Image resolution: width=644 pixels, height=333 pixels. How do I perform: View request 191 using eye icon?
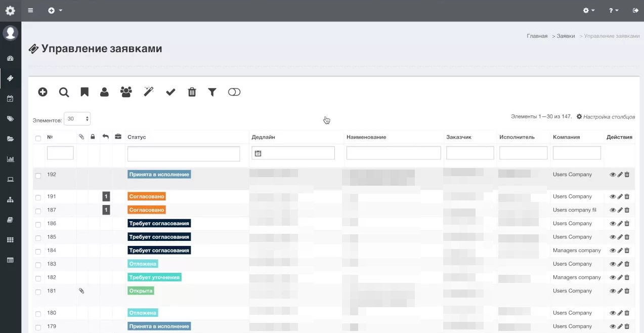tap(613, 197)
